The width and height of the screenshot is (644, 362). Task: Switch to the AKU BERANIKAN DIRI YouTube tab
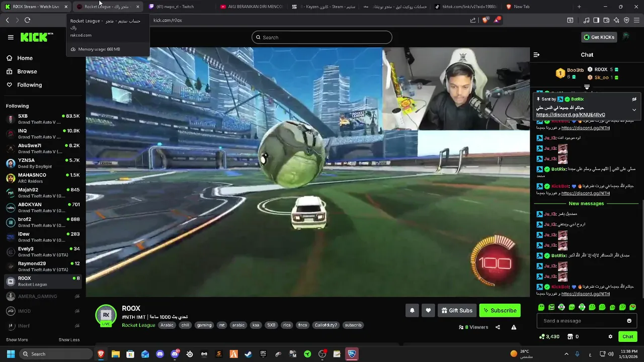251,7
